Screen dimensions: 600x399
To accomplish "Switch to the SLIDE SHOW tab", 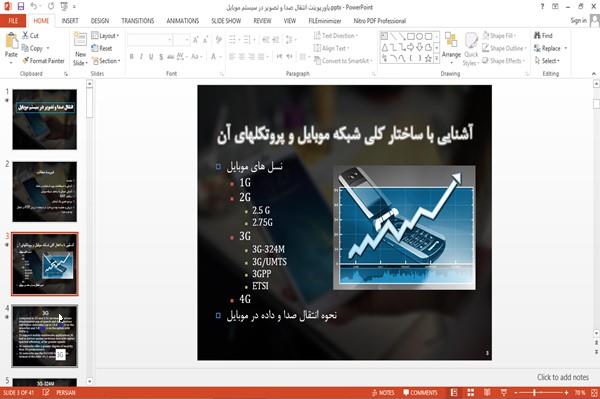I will pyautogui.click(x=226, y=21).
